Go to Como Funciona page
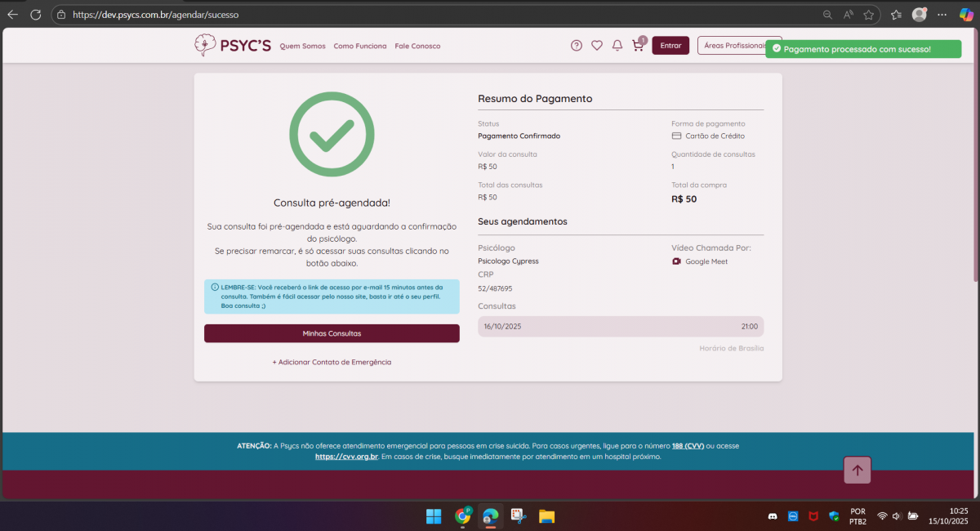The height and width of the screenshot is (531, 980). click(360, 46)
